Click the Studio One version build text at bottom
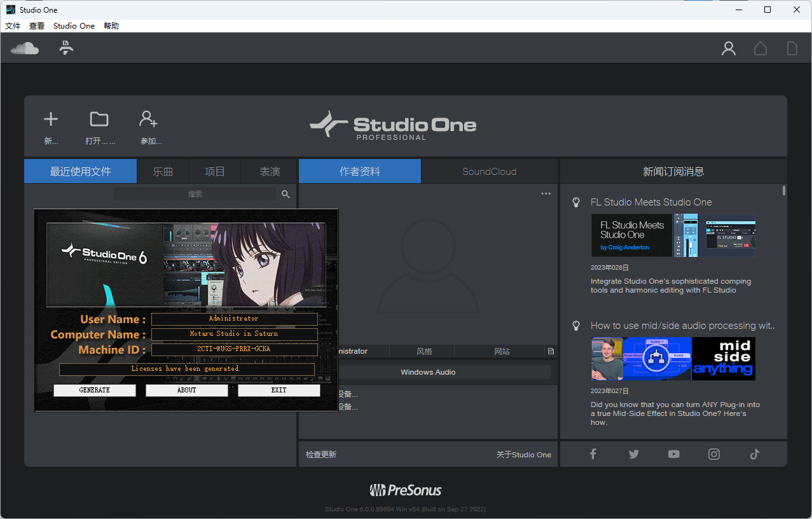 click(x=405, y=509)
